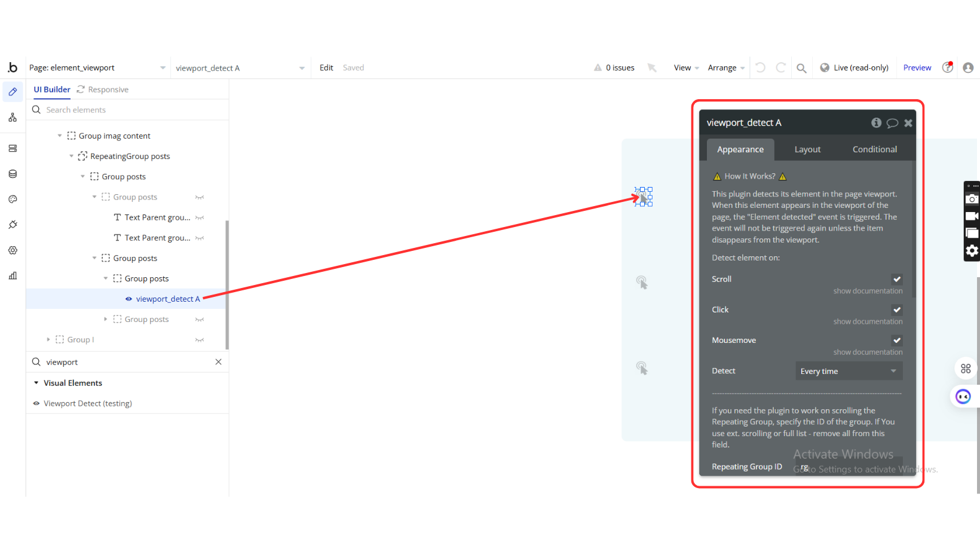
Task: Select RepeatingGroup posts in the tree
Action: (130, 156)
